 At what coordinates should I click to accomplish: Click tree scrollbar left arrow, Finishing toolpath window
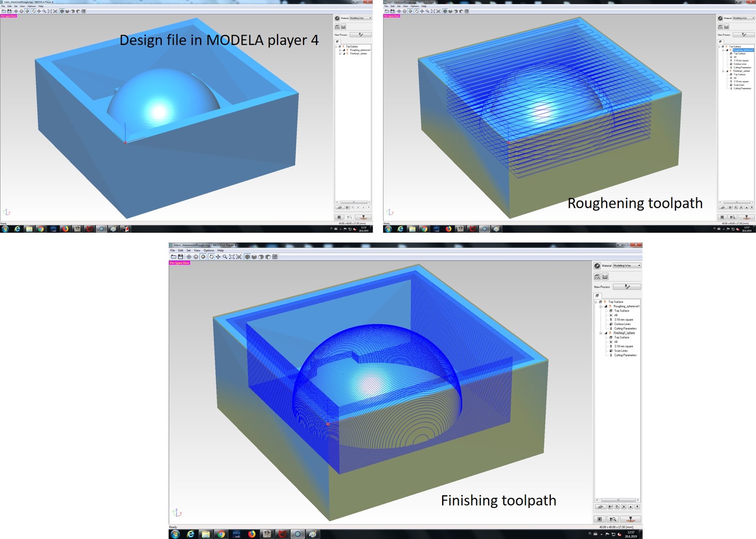597,500
